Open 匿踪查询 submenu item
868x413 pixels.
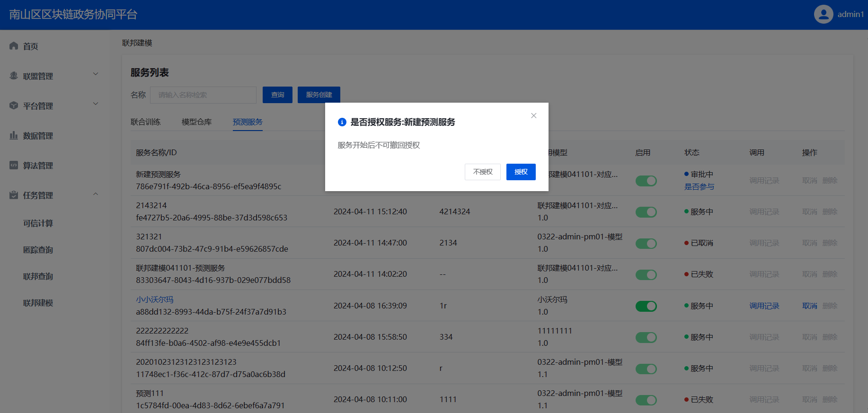point(38,250)
